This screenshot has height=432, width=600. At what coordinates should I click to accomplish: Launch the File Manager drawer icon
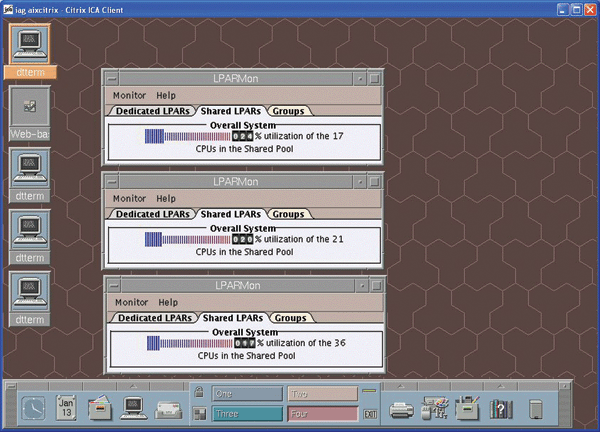coord(100,407)
